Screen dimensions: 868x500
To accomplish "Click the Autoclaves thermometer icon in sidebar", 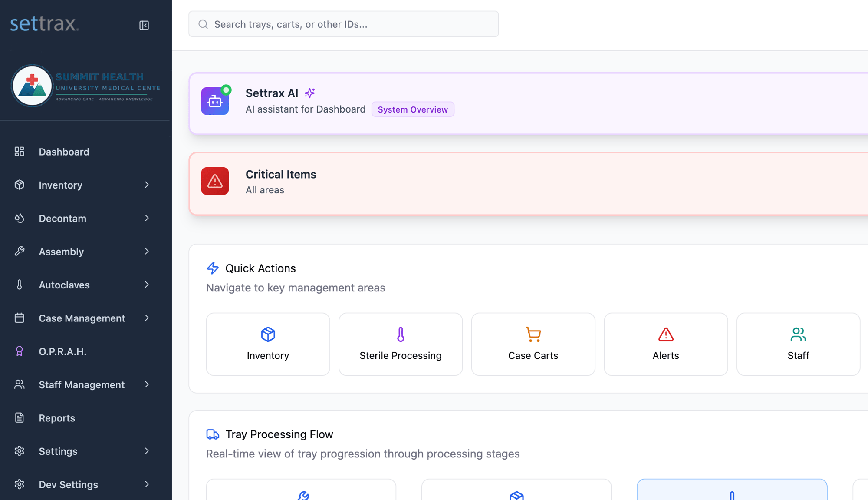I will (20, 285).
